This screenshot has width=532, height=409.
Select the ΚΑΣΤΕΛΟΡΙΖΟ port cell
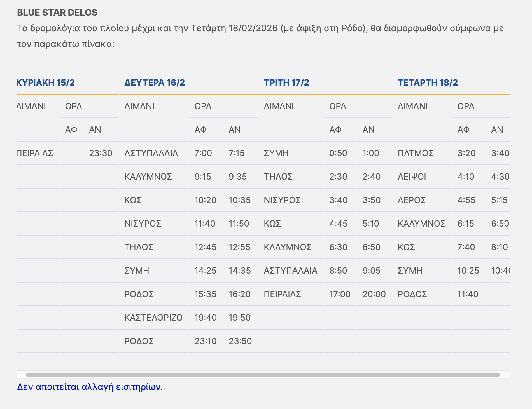(x=153, y=318)
